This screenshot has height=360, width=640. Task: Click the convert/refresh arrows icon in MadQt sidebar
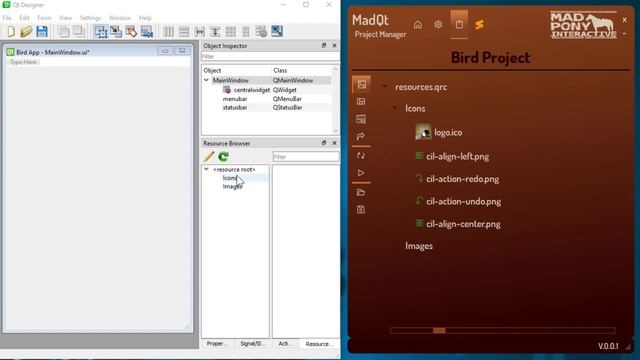[x=361, y=156]
